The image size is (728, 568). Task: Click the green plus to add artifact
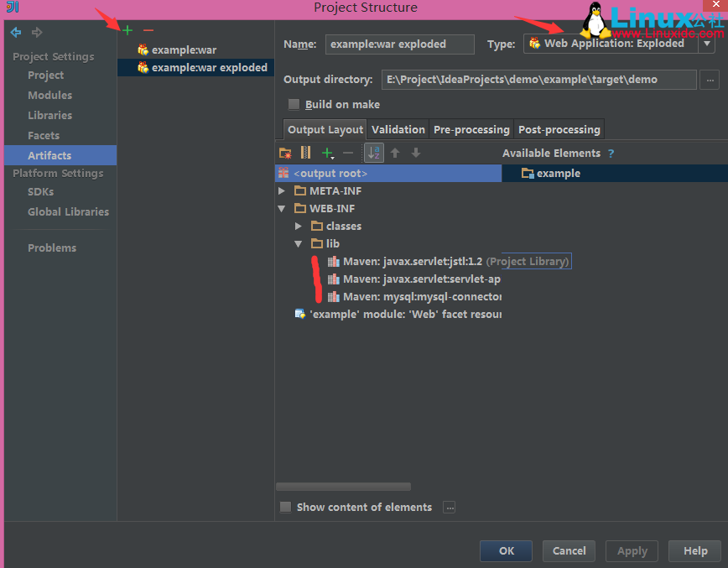127,29
